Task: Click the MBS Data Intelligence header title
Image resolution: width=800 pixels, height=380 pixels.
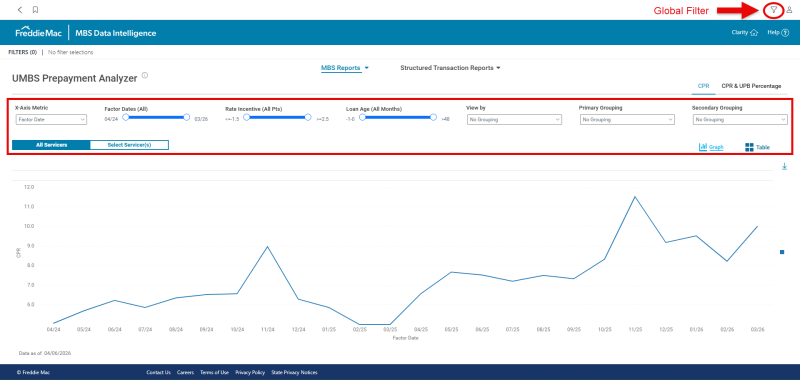Action: pos(116,33)
